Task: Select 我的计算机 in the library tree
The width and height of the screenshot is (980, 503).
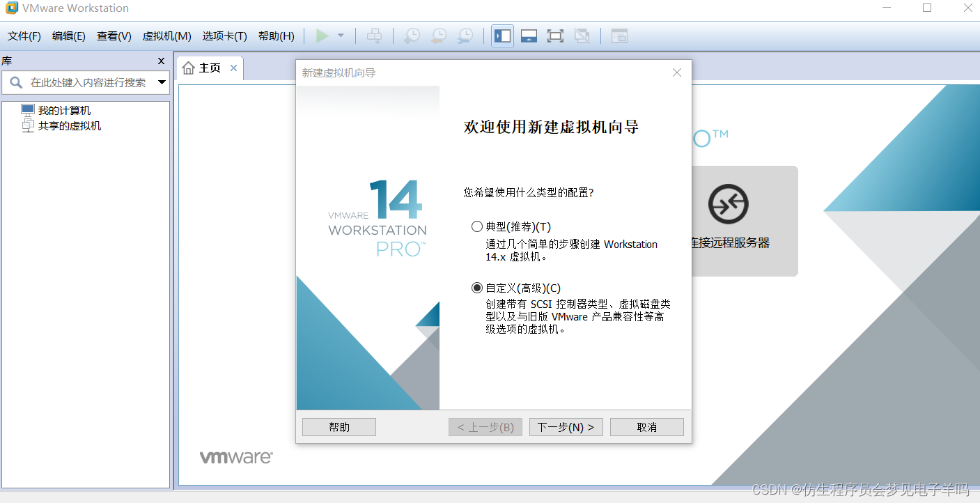Action: pos(64,110)
